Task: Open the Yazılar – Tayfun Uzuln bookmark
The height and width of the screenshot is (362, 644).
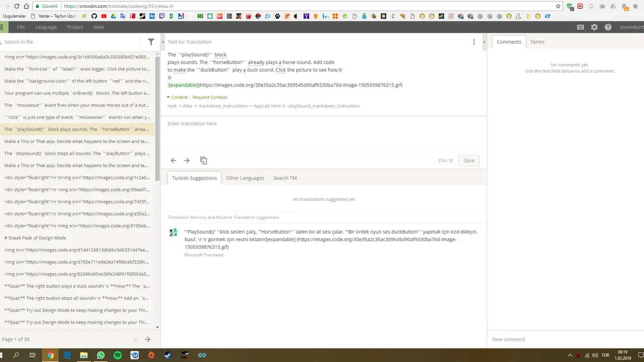Action: pyautogui.click(x=53, y=16)
